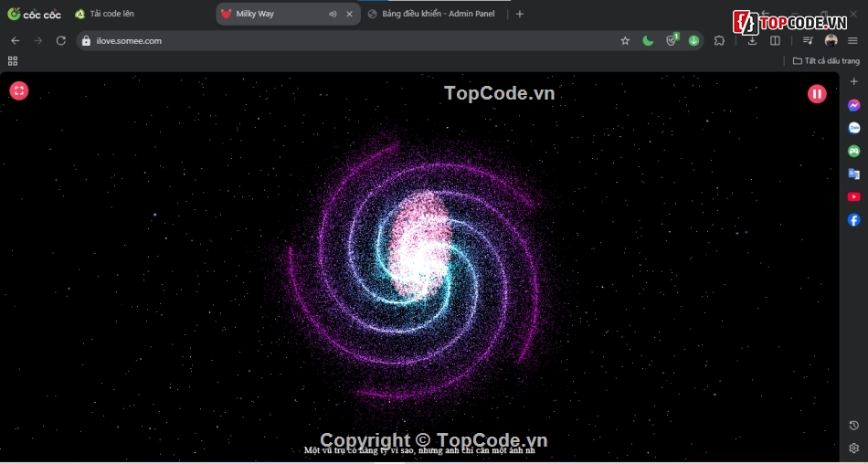Open the ad-block shield icon

point(671,40)
